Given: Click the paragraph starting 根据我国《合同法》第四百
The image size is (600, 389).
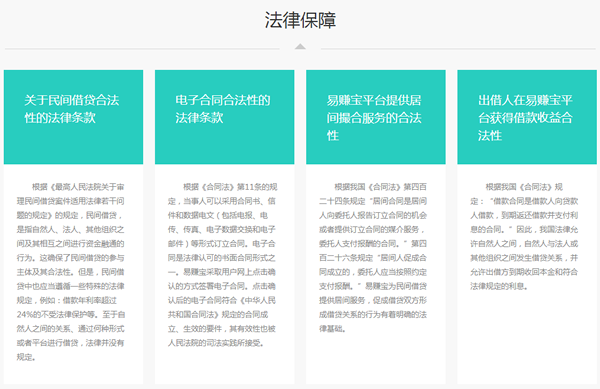Looking at the screenshot, I should [373, 258].
